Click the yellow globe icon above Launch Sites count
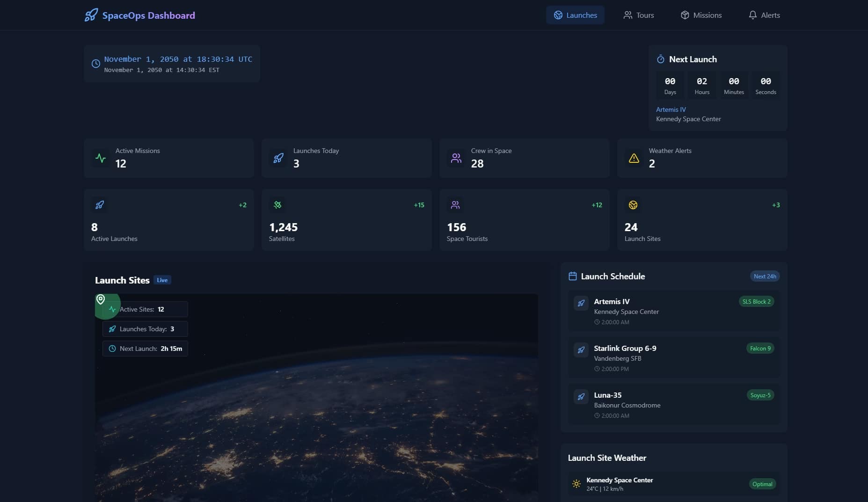This screenshot has height=502, width=868. pyautogui.click(x=633, y=205)
